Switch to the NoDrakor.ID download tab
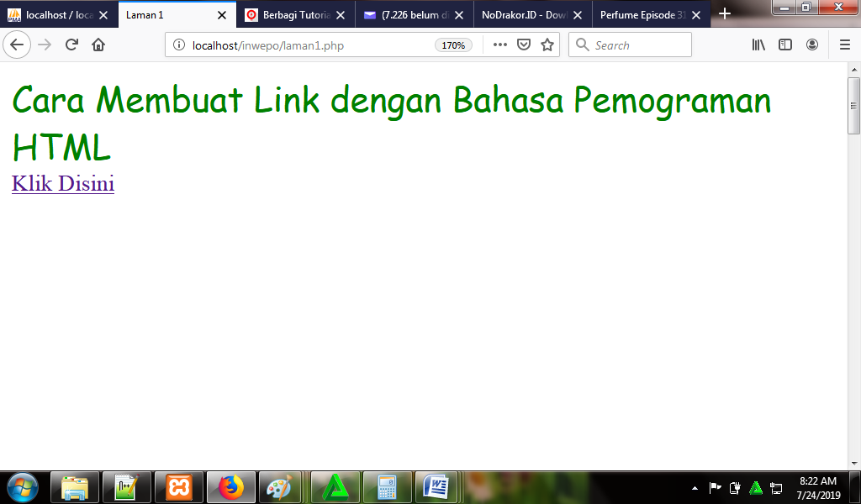The height and width of the screenshot is (504, 861). [x=521, y=13]
